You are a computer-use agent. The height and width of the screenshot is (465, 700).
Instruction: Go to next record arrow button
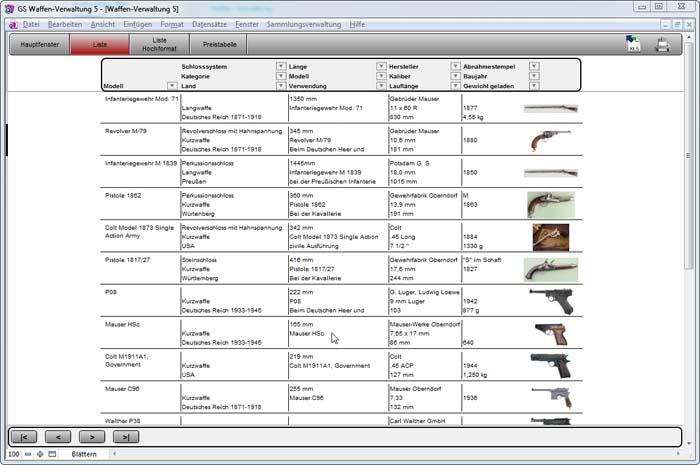[x=92, y=437]
